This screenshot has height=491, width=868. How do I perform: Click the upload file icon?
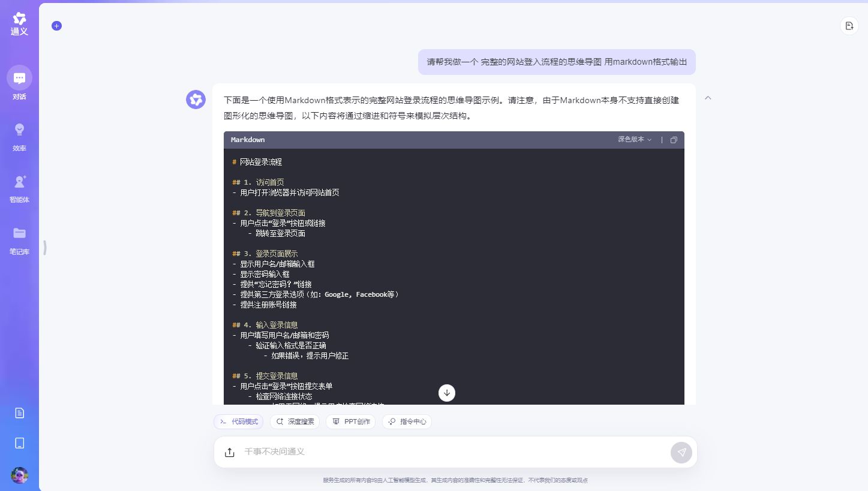click(x=230, y=452)
